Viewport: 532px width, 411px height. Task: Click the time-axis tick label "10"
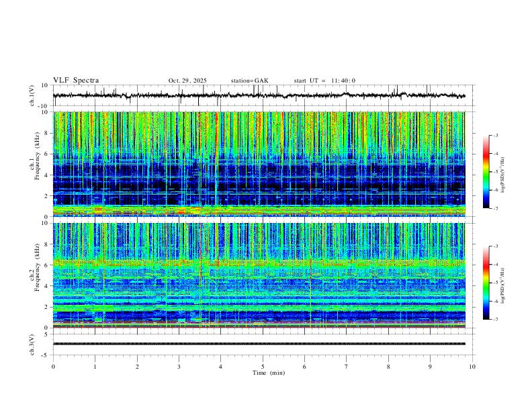pos(472,367)
